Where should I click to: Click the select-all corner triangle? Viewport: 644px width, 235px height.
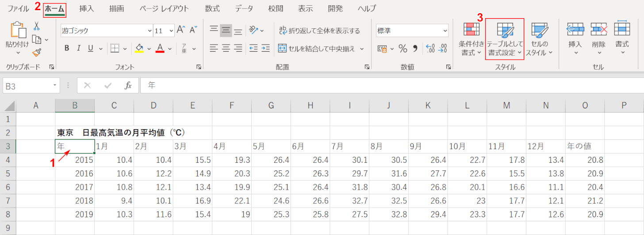(x=8, y=106)
